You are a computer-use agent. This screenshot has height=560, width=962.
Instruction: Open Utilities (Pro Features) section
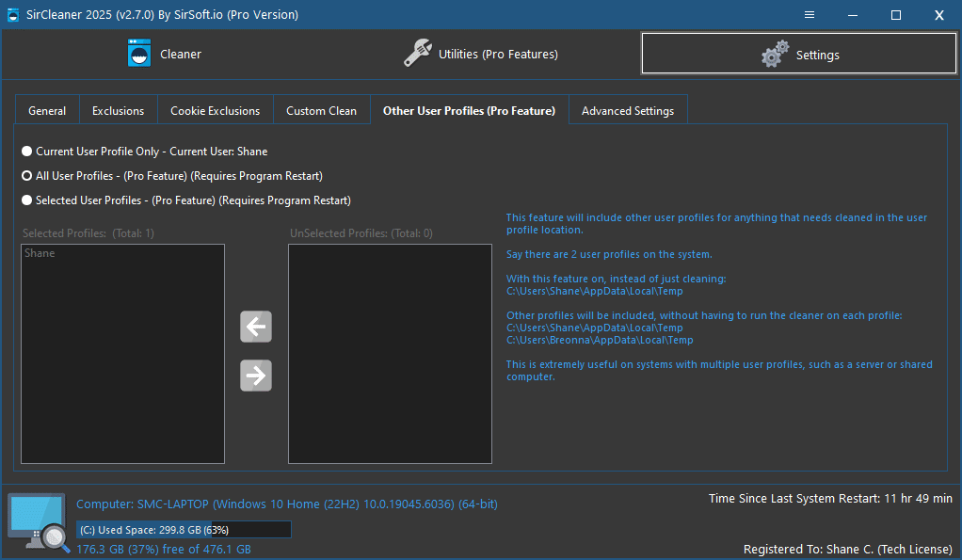(481, 54)
